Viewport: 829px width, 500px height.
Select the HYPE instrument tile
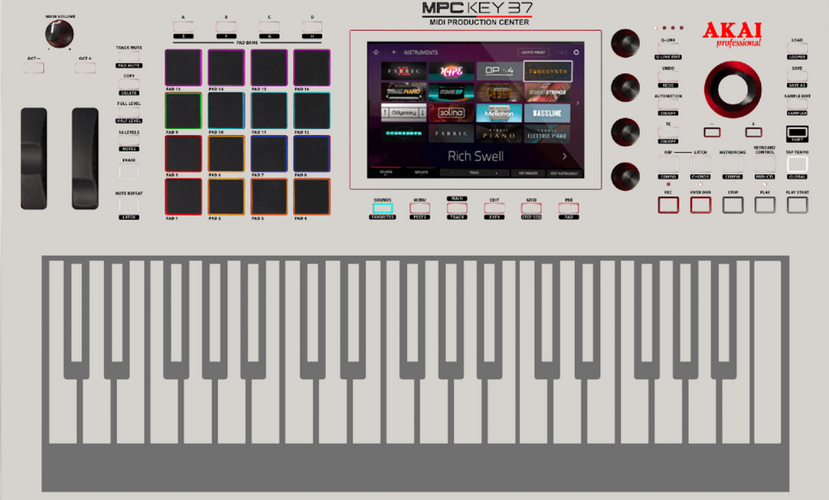pos(451,71)
